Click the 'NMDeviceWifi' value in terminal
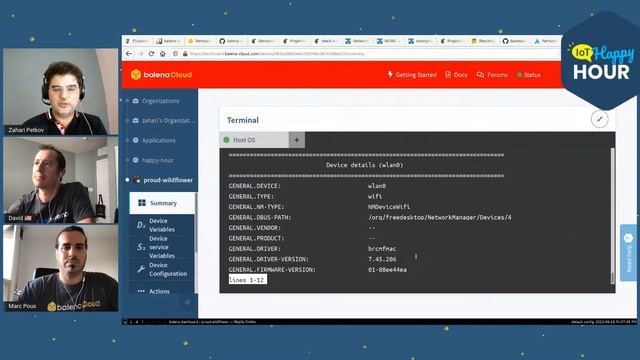Image resolution: width=640 pixels, height=360 pixels. coord(389,207)
